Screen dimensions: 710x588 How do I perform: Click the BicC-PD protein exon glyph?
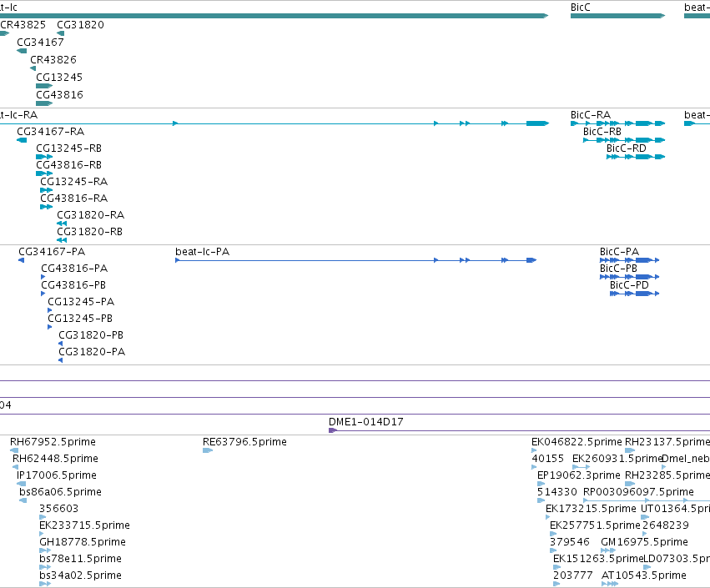pyautogui.click(x=634, y=294)
